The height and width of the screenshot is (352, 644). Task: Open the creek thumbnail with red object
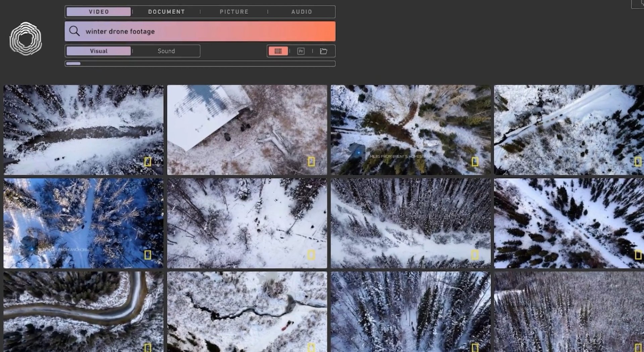click(247, 311)
